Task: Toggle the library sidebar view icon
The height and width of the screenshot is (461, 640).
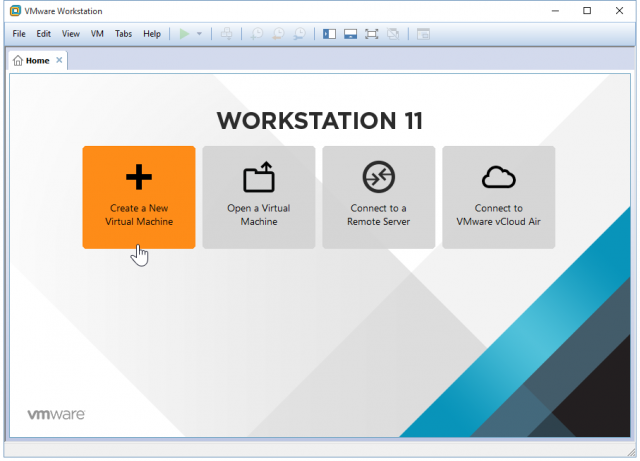Action: [x=329, y=33]
